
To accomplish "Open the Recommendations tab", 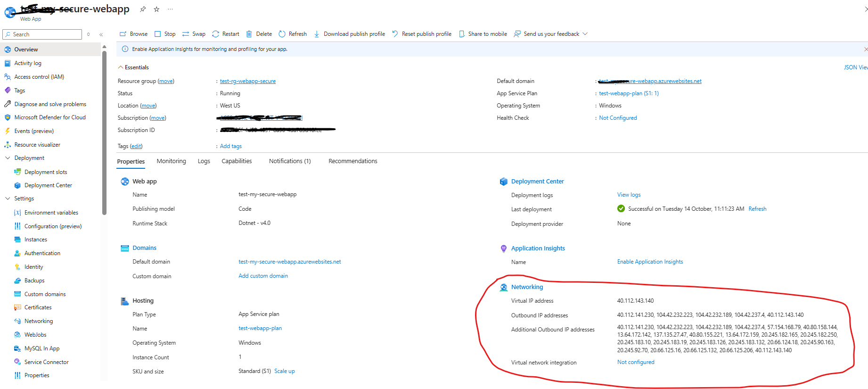I will click(x=353, y=161).
